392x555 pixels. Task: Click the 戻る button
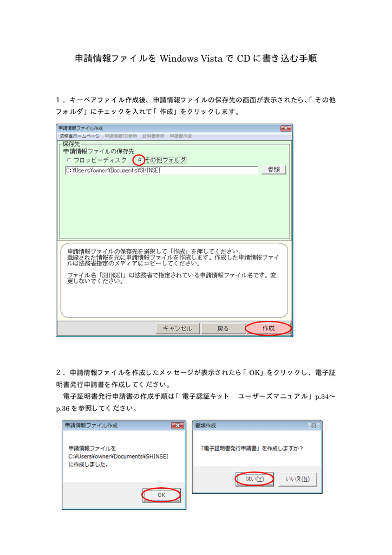click(223, 328)
